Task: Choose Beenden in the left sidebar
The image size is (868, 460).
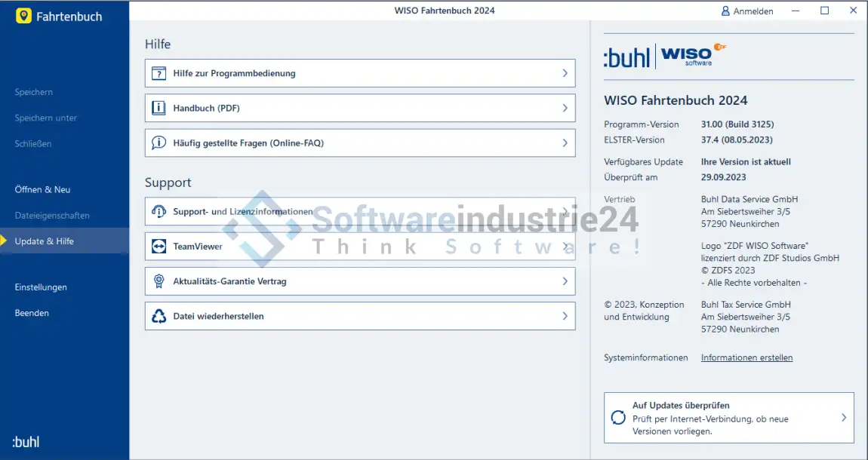Action: [32, 313]
